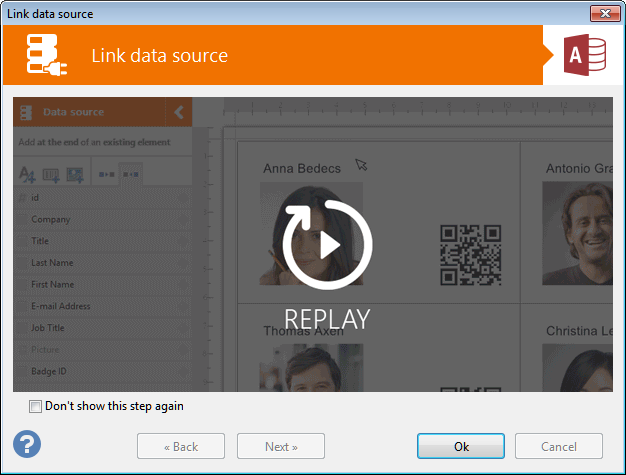626x475 pixels.
Task: Open help via the question mark icon
Action: (27, 443)
